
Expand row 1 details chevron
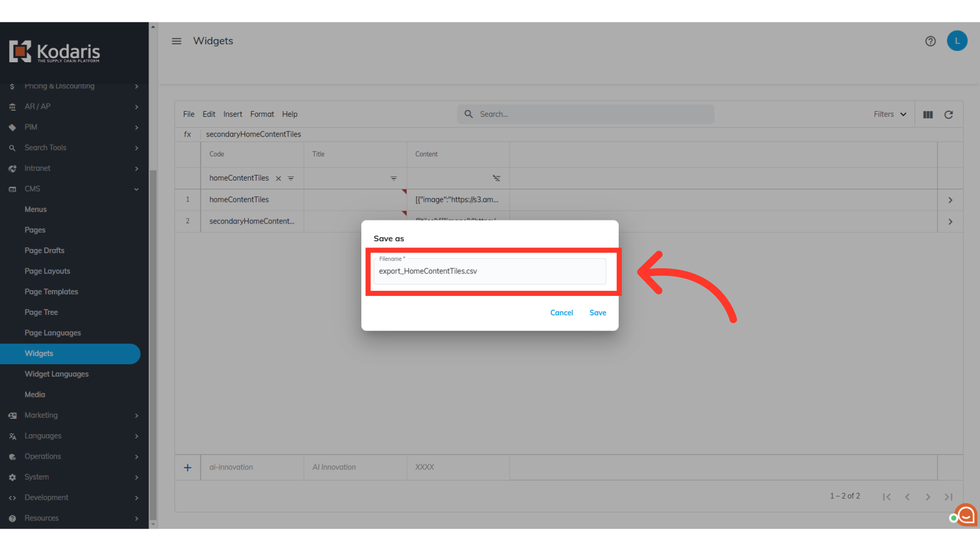pyautogui.click(x=950, y=200)
